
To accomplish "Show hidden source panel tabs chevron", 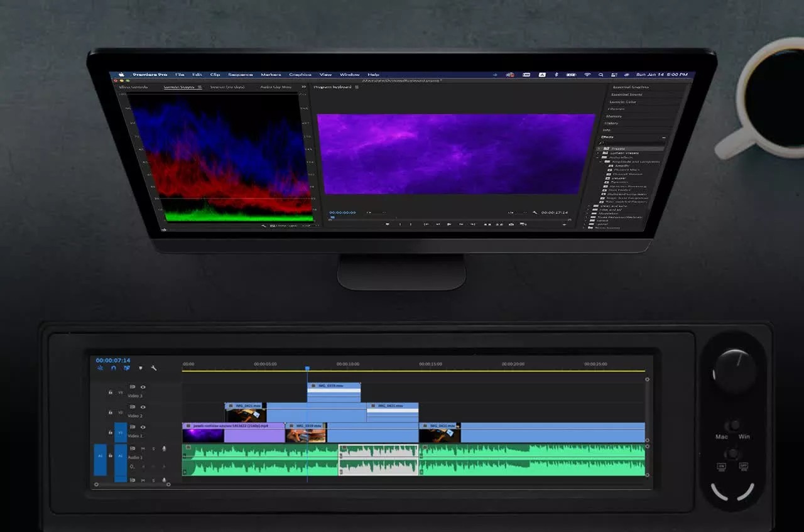I will [303, 87].
